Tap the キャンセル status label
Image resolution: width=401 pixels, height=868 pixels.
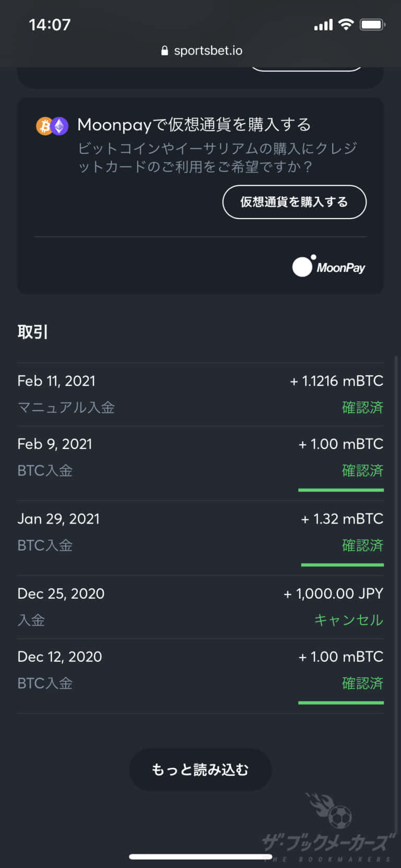pos(349,620)
